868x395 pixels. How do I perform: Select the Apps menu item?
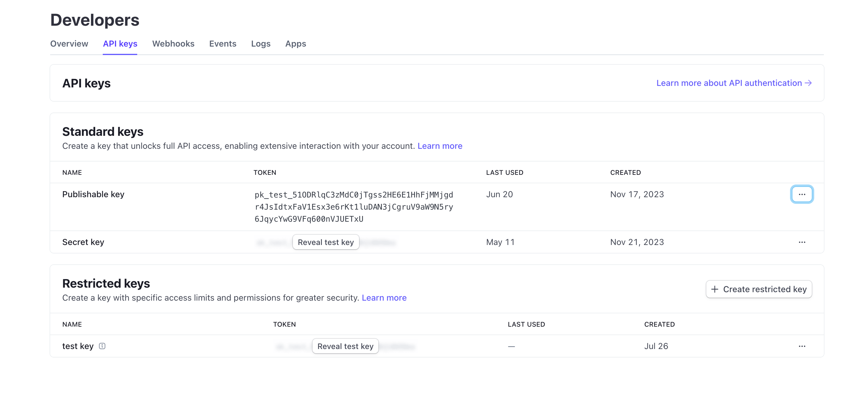pyautogui.click(x=295, y=44)
